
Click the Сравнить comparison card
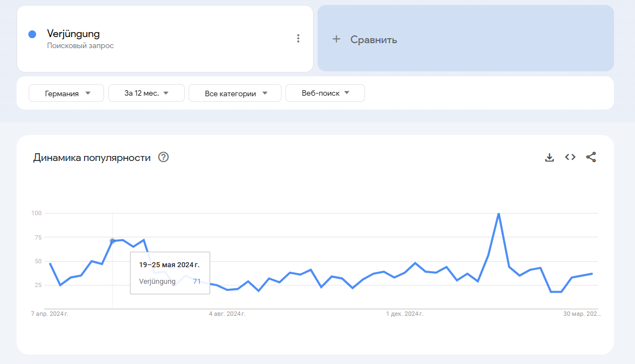(x=466, y=39)
